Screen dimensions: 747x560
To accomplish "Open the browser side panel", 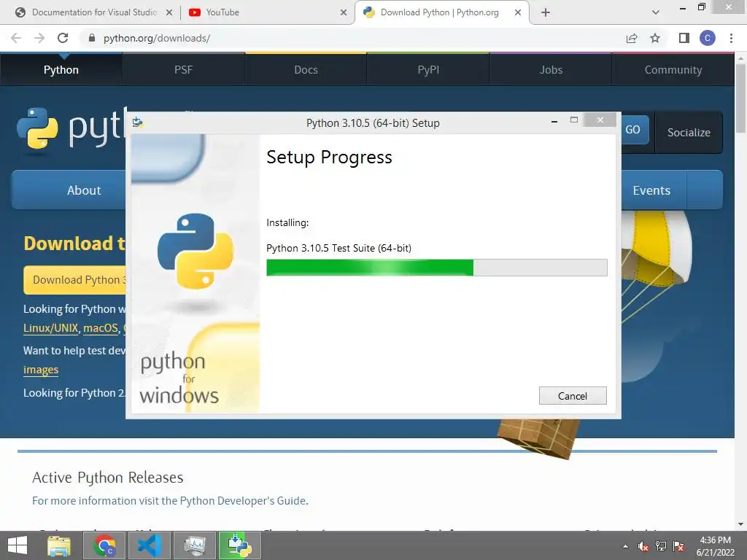I will point(684,38).
